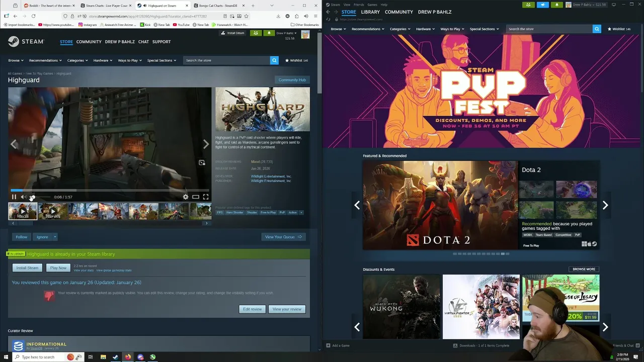Toggle theater mode on trailer player
The height and width of the screenshot is (362, 644).
tap(196, 197)
